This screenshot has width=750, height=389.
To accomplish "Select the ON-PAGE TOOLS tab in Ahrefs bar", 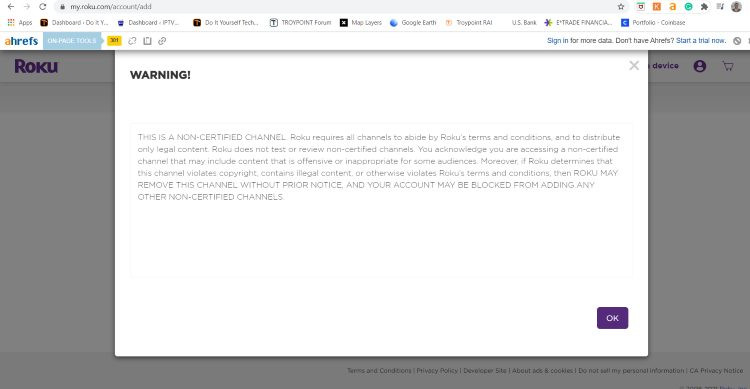I will pyautogui.click(x=72, y=41).
